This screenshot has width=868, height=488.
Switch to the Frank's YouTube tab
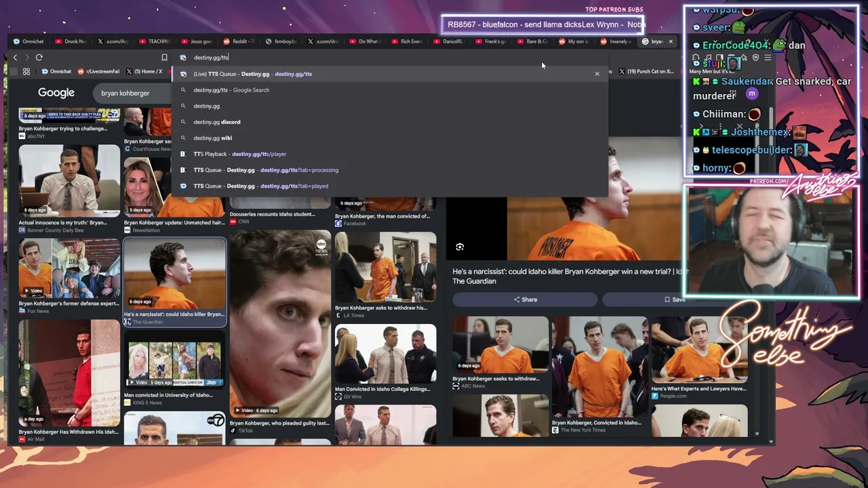click(x=492, y=41)
